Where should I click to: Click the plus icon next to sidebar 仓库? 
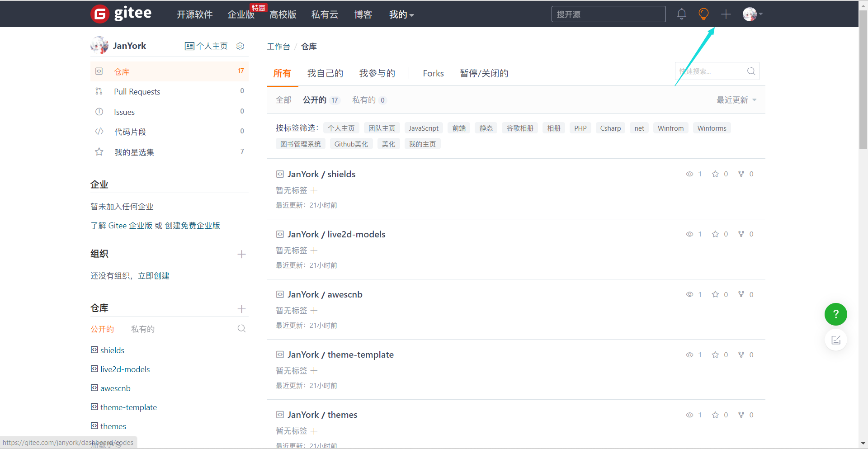point(242,309)
